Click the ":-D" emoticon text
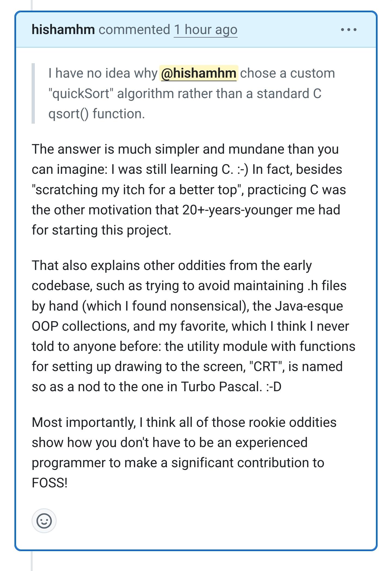This screenshot has width=392, height=571. [x=274, y=387]
